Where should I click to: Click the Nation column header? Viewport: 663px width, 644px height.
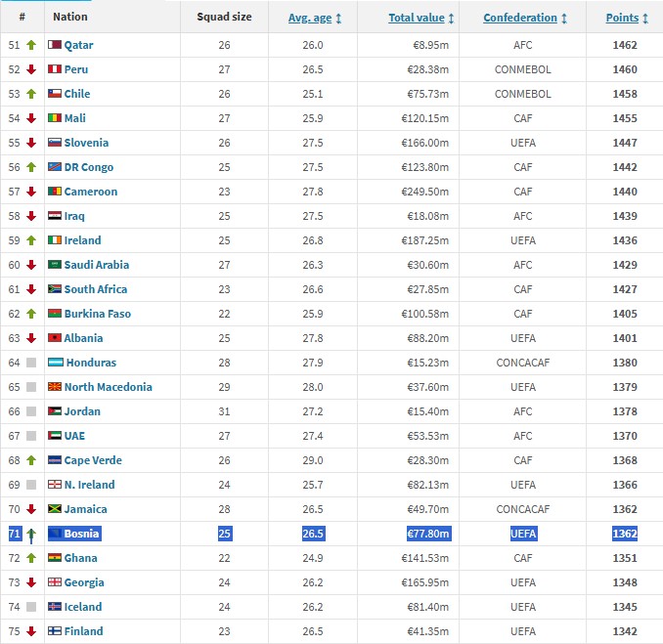click(70, 17)
